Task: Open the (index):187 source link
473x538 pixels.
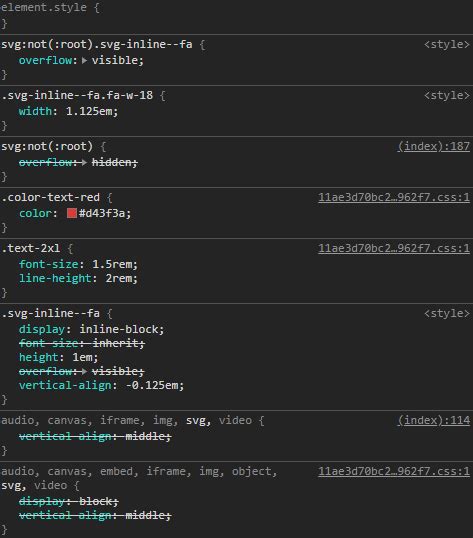Action: (x=434, y=147)
